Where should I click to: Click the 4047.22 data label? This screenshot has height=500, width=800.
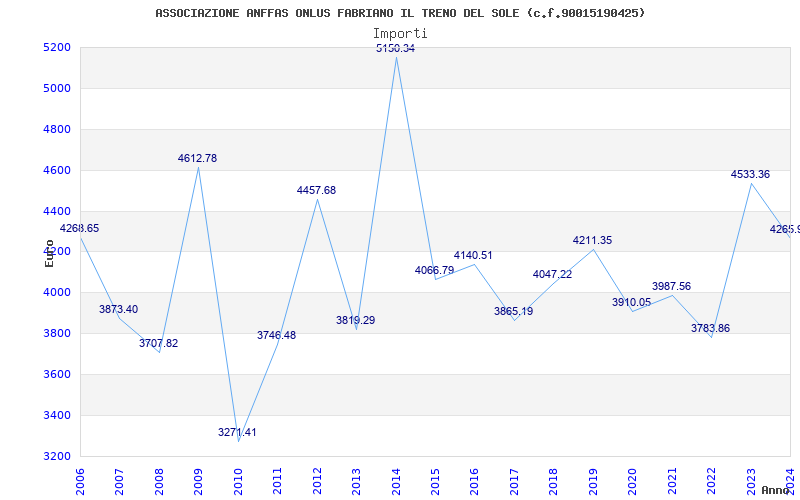(553, 274)
